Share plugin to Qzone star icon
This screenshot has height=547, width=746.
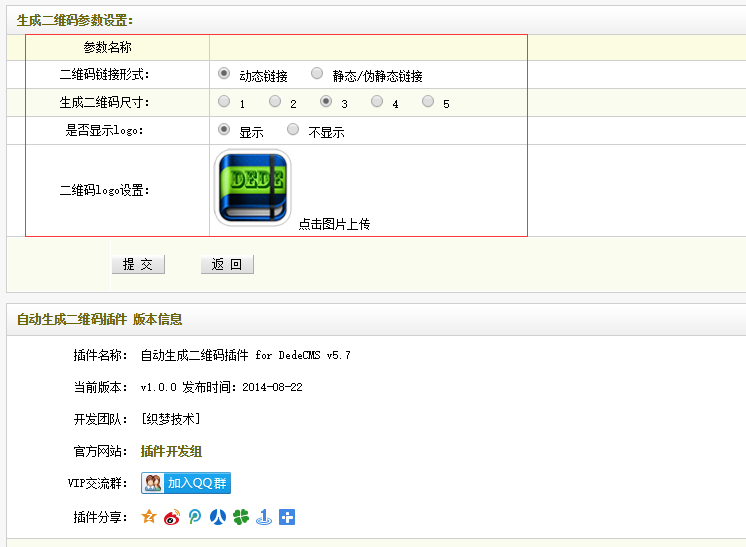149,517
